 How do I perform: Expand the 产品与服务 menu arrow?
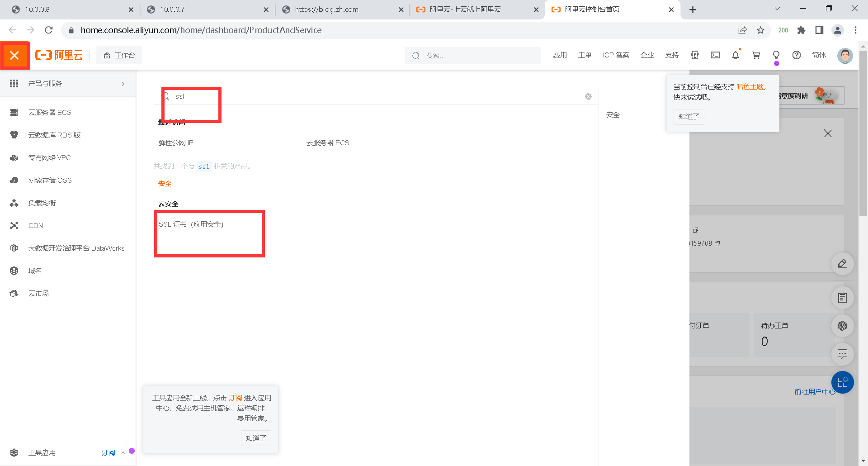(x=123, y=84)
